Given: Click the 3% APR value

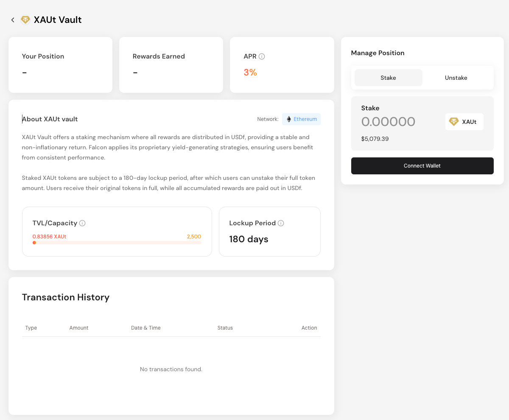Looking at the screenshot, I should pyautogui.click(x=250, y=73).
